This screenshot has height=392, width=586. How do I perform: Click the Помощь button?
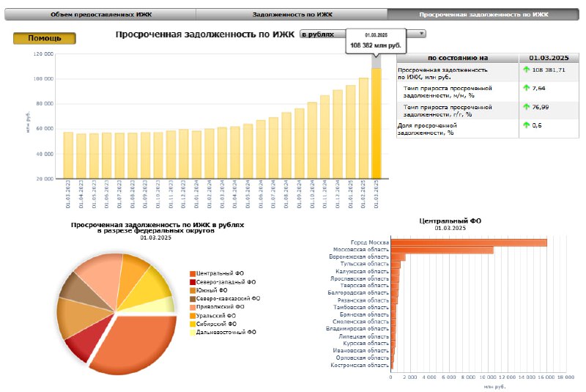(x=45, y=38)
